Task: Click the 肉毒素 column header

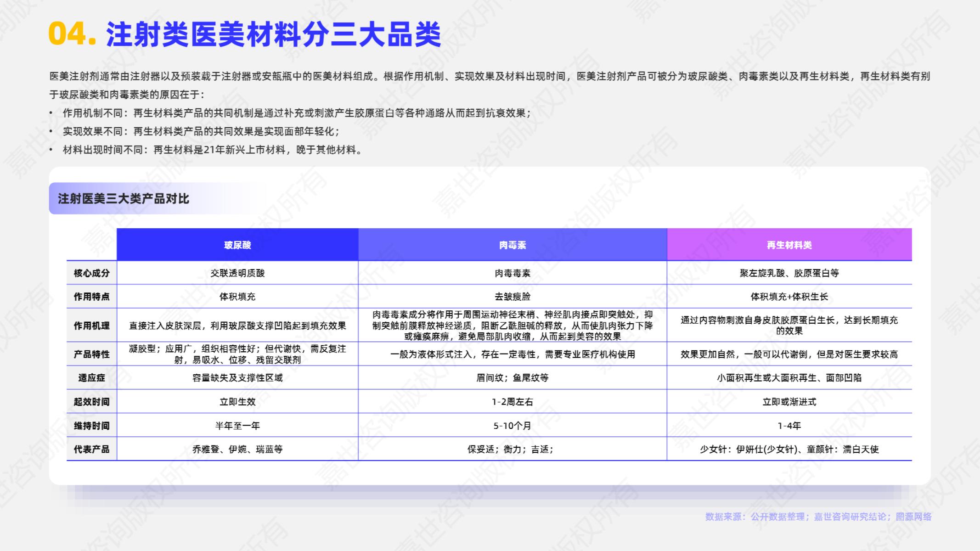Action: pos(513,245)
